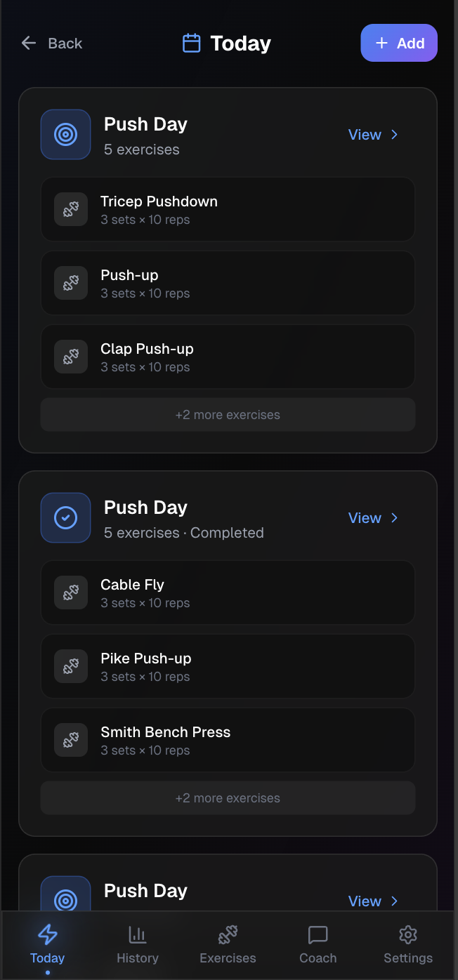This screenshot has height=980, width=458.
Task: Click the calendar icon beside Today title
Action: pos(191,44)
